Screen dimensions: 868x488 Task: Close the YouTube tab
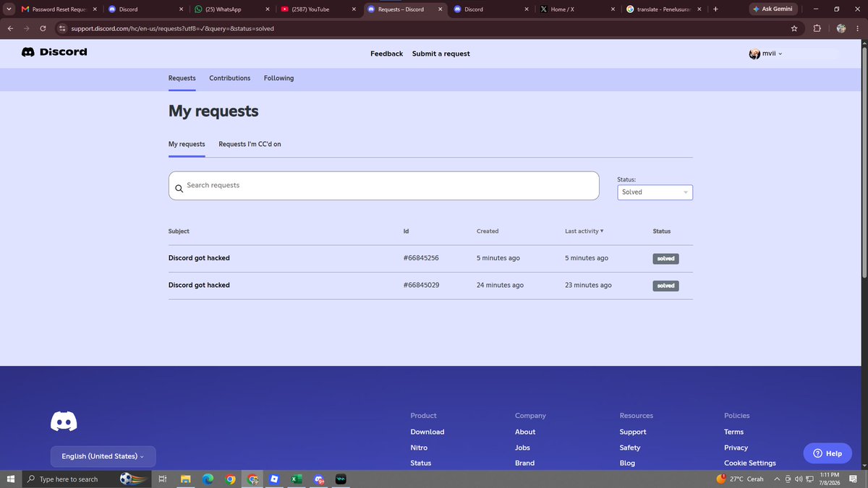point(354,9)
